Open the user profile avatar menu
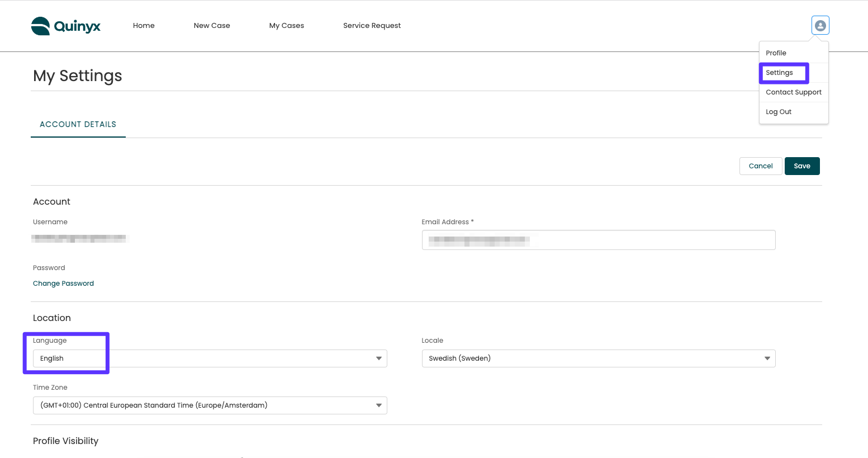868x458 pixels. (x=820, y=26)
